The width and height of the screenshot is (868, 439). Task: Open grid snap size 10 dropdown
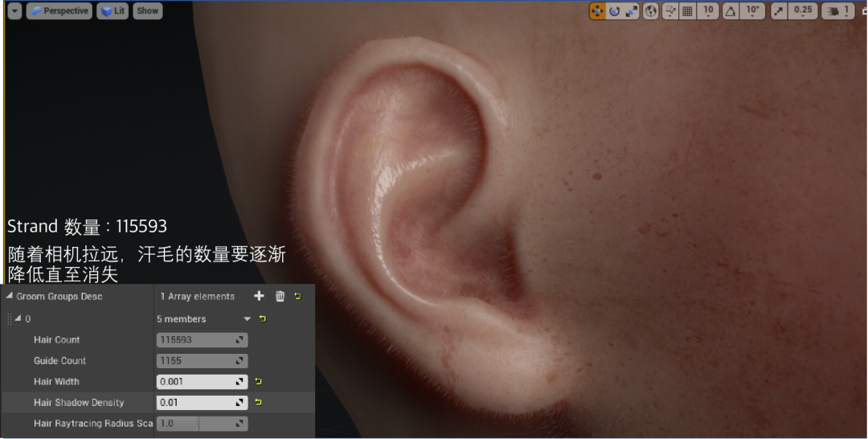point(709,11)
